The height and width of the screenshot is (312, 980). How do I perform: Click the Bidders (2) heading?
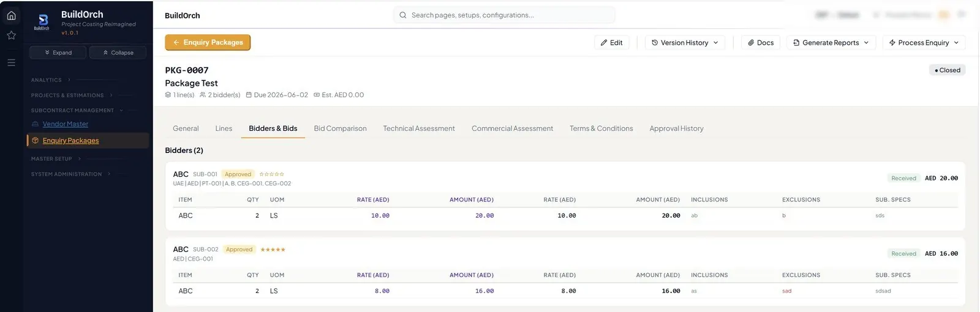[184, 150]
